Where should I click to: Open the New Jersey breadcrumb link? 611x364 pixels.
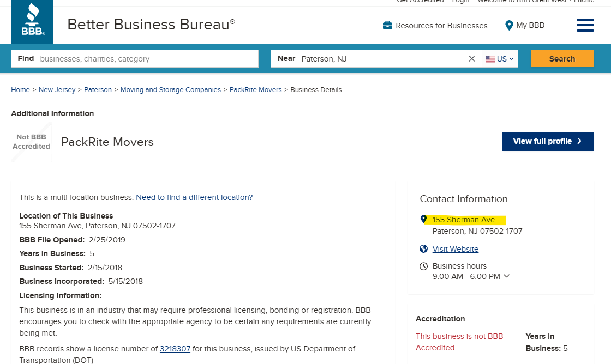coord(57,90)
